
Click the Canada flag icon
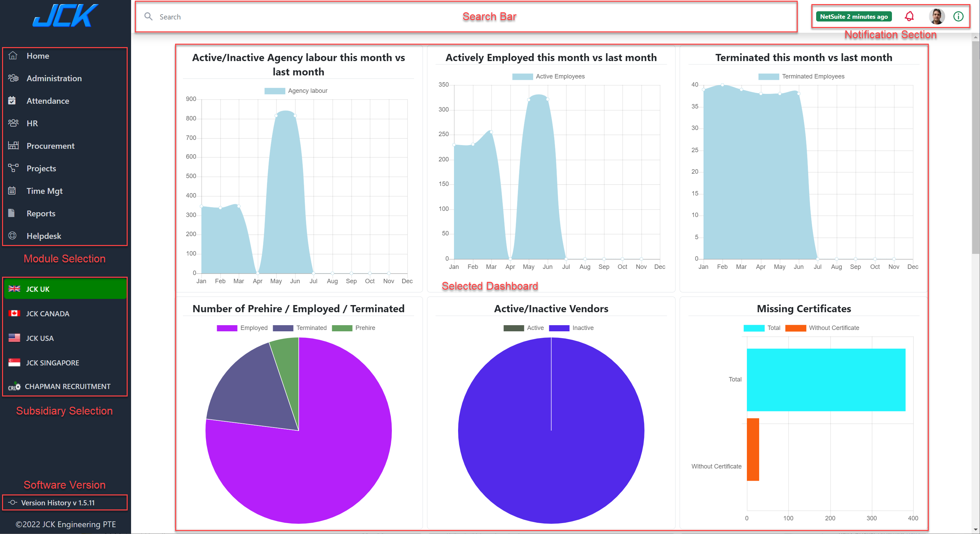click(x=14, y=313)
